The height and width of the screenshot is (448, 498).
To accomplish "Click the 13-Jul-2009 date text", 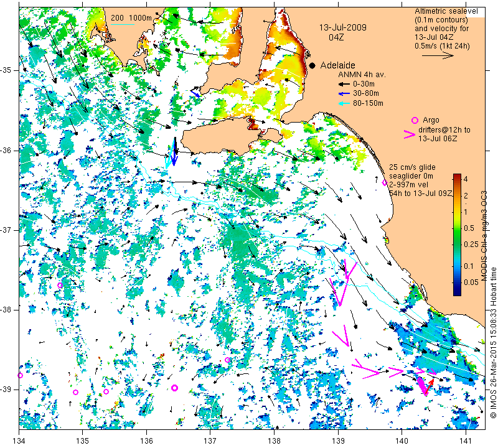I will [343, 27].
